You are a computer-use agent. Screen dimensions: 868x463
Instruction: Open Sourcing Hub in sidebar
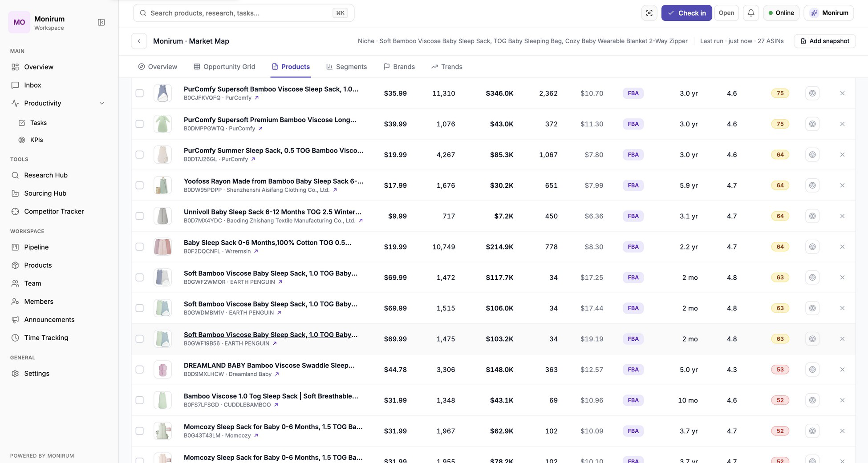click(x=45, y=193)
